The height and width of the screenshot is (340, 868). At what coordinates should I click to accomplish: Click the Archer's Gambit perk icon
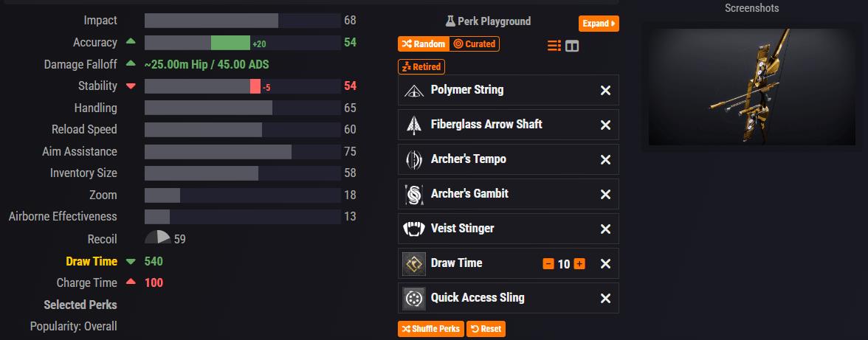(413, 194)
